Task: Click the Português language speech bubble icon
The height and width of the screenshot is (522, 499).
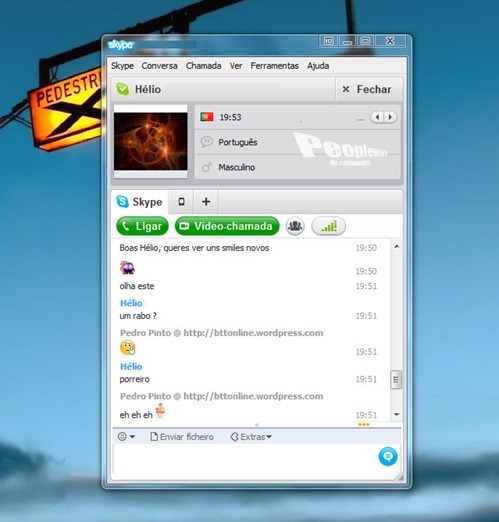Action: point(207,142)
